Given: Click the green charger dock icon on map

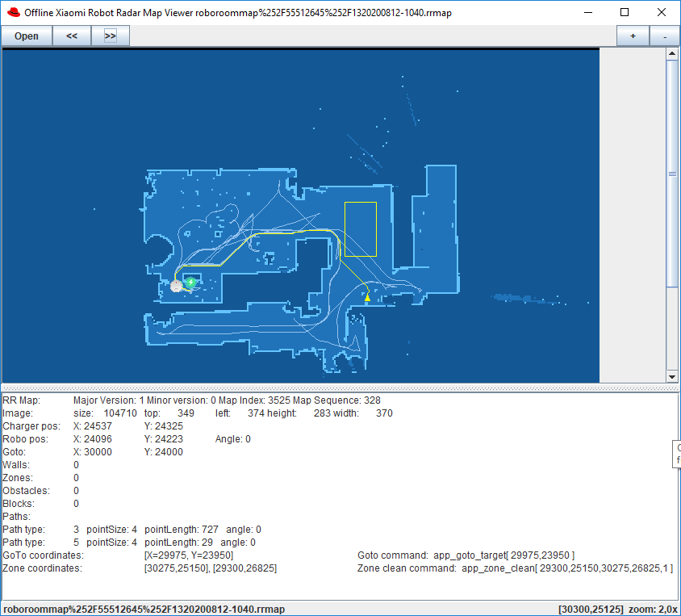Looking at the screenshot, I should [x=190, y=282].
